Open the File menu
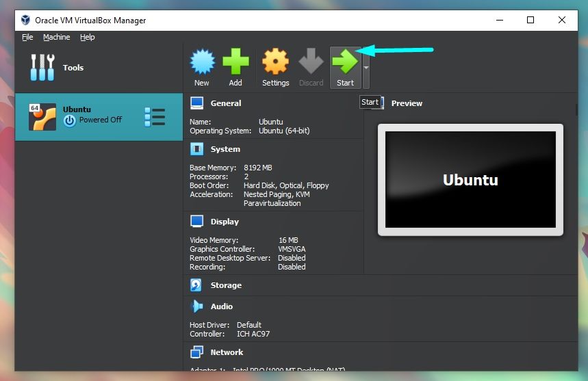The height and width of the screenshot is (381, 588). 27,37
